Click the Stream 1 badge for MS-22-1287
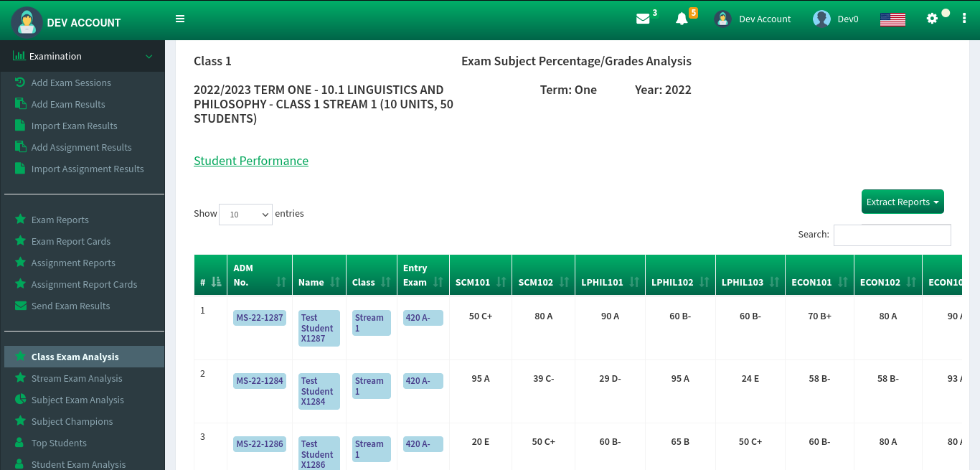The height and width of the screenshot is (470, 980). coord(372,323)
